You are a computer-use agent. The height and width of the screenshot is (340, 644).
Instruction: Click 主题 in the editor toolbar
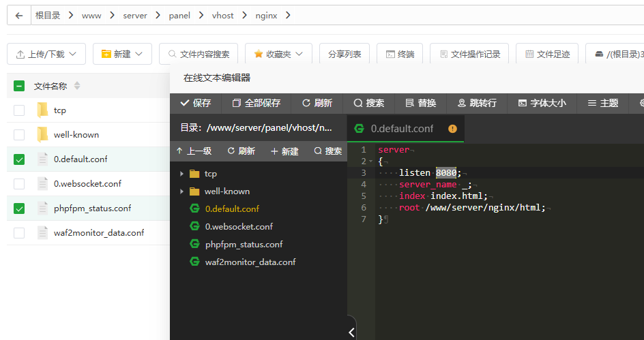(x=602, y=103)
